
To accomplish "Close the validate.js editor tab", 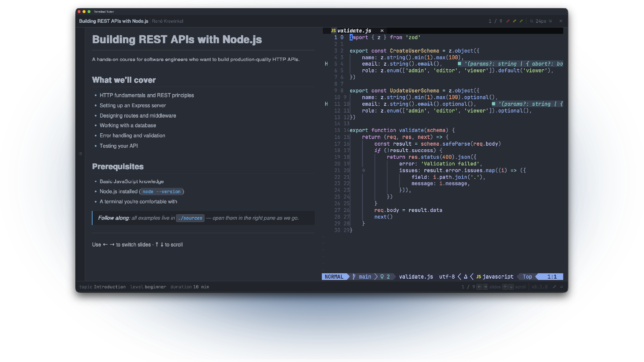I will point(382,30).
